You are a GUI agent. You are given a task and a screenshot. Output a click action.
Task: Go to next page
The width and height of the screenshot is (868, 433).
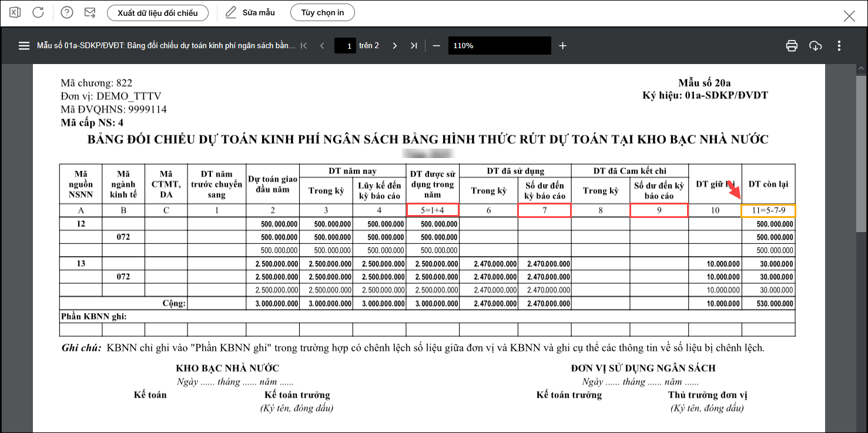click(x=395, y=46)
